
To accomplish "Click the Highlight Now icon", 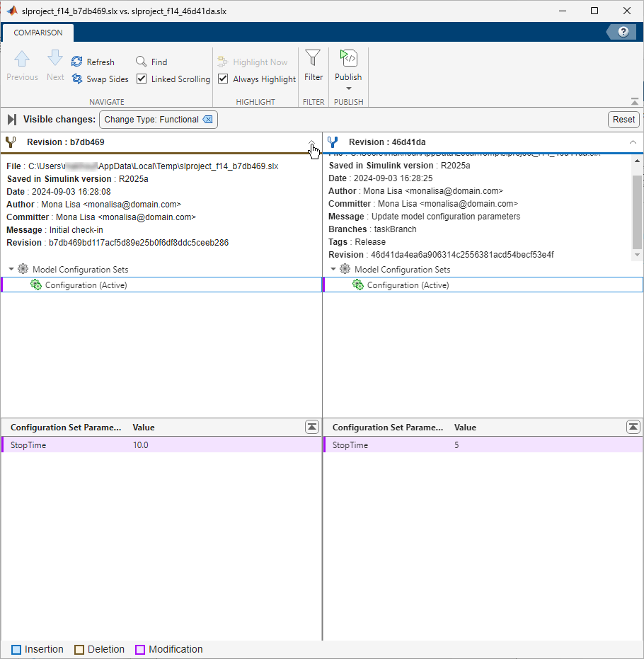I will (223, 62).
